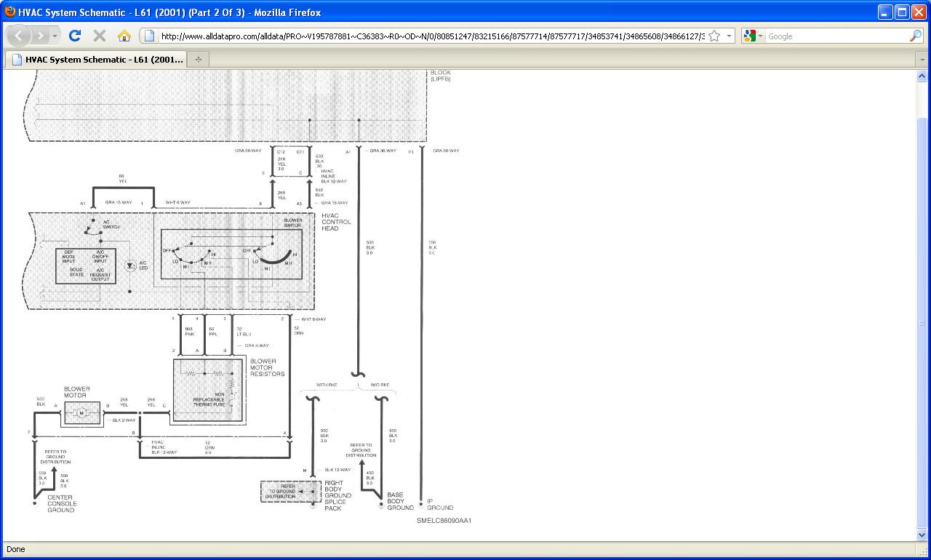Reload the current page
Image resolution: width=931 pixels, height=560 pixels.
point(75,36)
